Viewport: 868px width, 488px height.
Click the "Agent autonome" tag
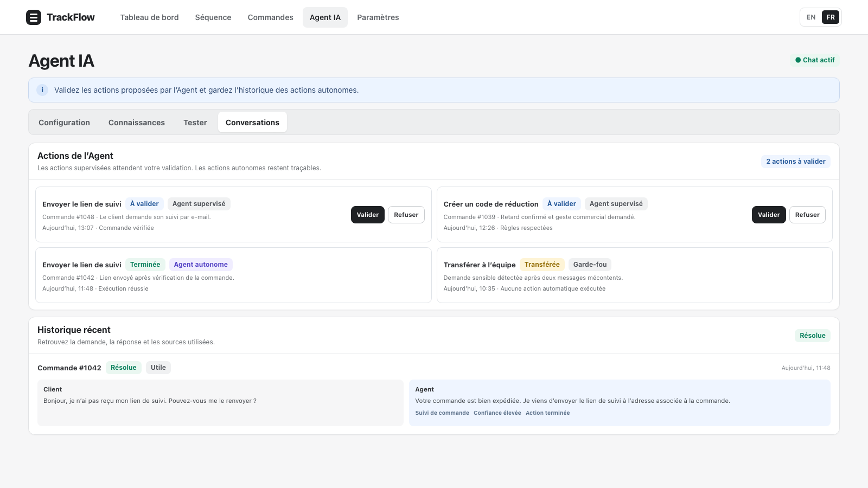pos(201,265)
